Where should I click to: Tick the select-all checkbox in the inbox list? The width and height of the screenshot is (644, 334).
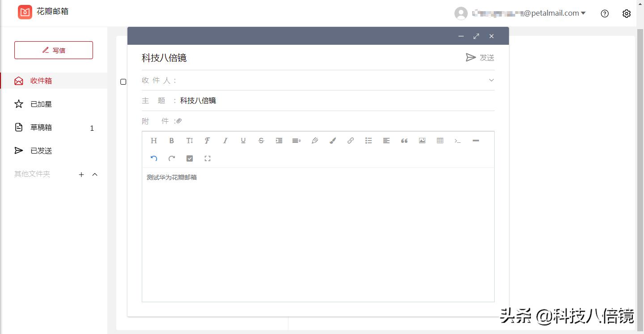[x=123, y=82]
